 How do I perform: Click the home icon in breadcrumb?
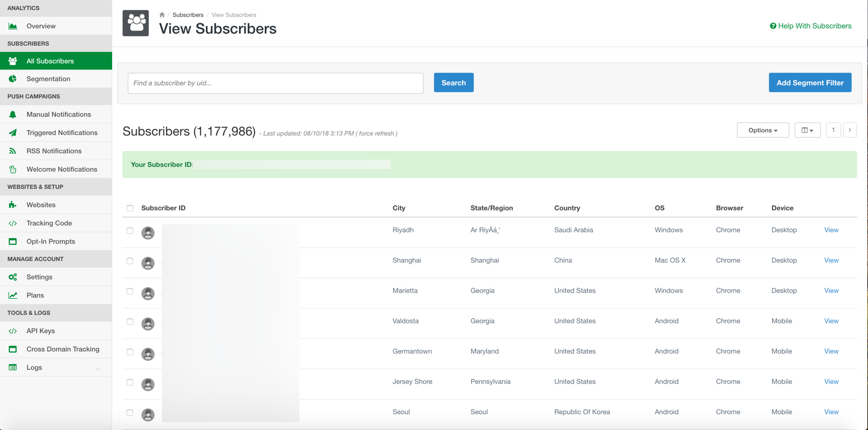(162, 15)
